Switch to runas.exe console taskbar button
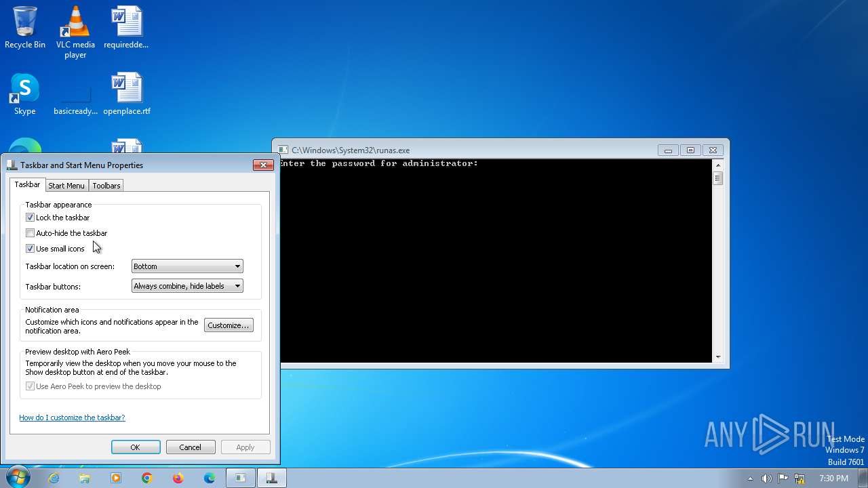 [240, 478]
